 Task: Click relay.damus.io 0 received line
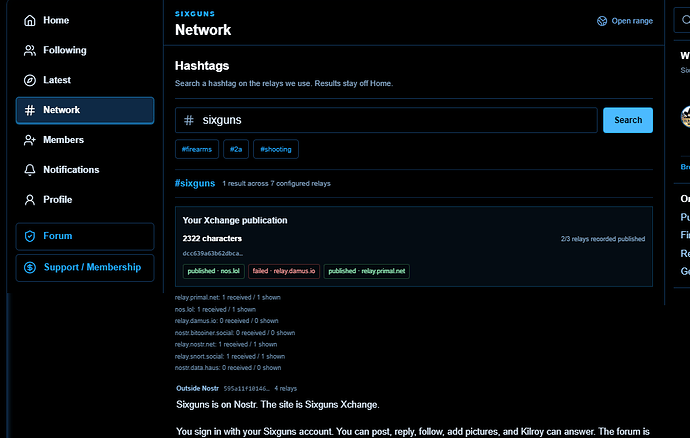tap(227, 321)
